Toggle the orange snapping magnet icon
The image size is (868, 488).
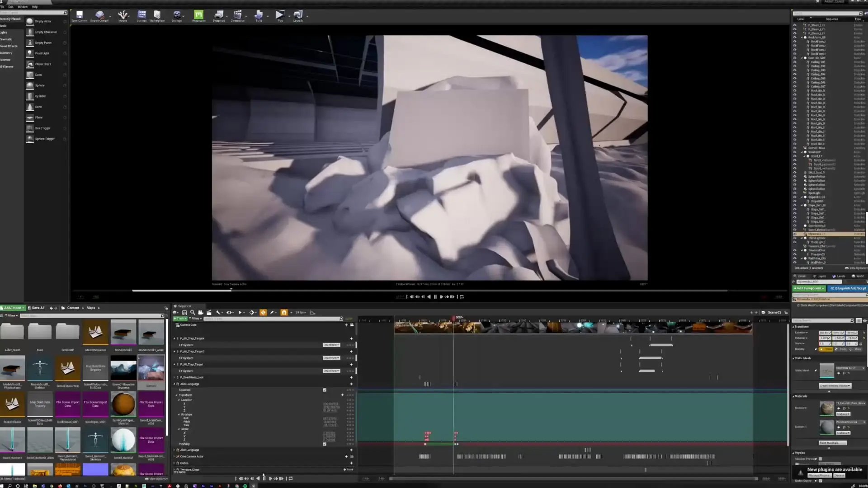(x=284, y=313)
